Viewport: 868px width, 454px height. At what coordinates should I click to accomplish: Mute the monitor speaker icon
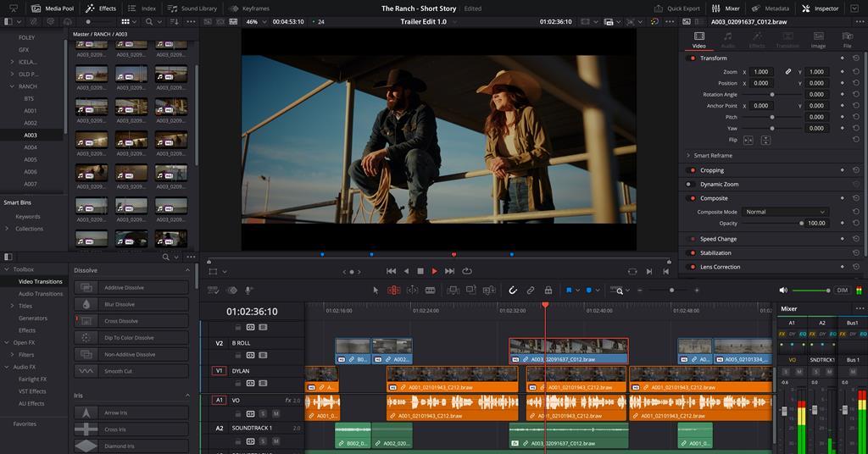[783, 291]
